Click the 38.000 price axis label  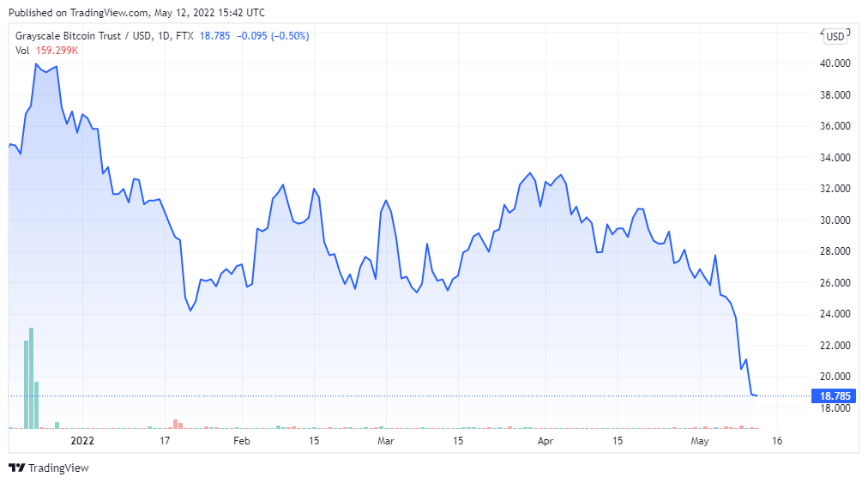pyautogui.click(x=835, y=94)
